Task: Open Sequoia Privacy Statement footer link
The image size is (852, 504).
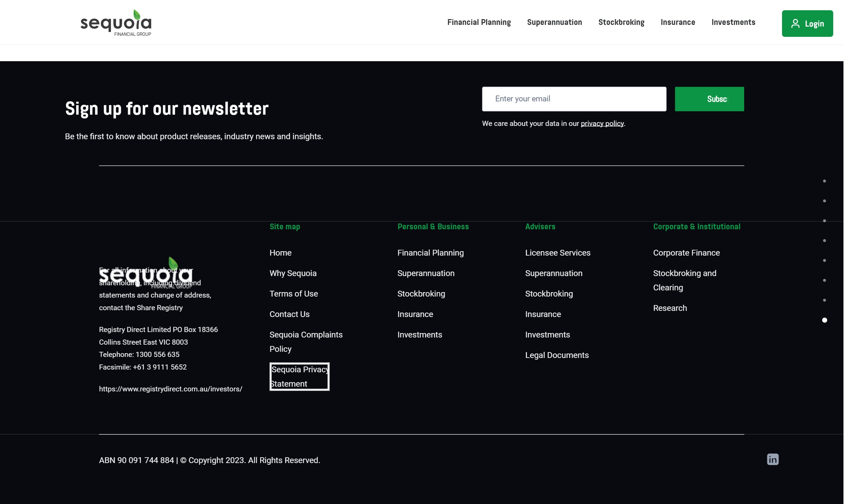Action: coord(299,376)
